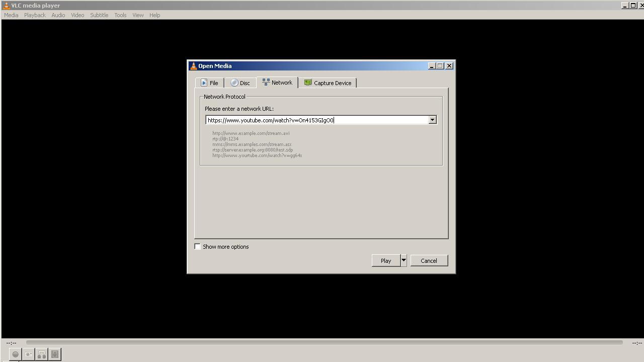Image resolution: width=644 pixels, height=362 pixels.
Task: Open the Media menu
Action: 11,15
